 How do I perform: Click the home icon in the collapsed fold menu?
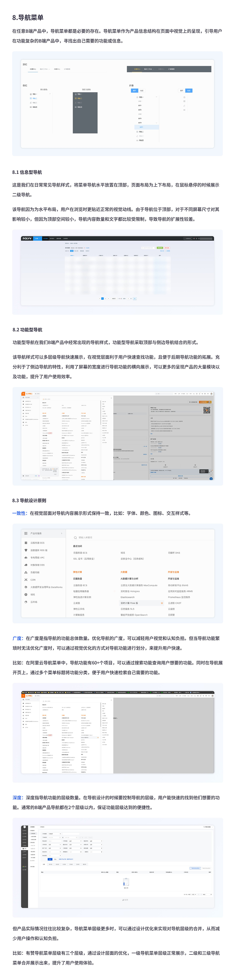[x=184, y=97]
